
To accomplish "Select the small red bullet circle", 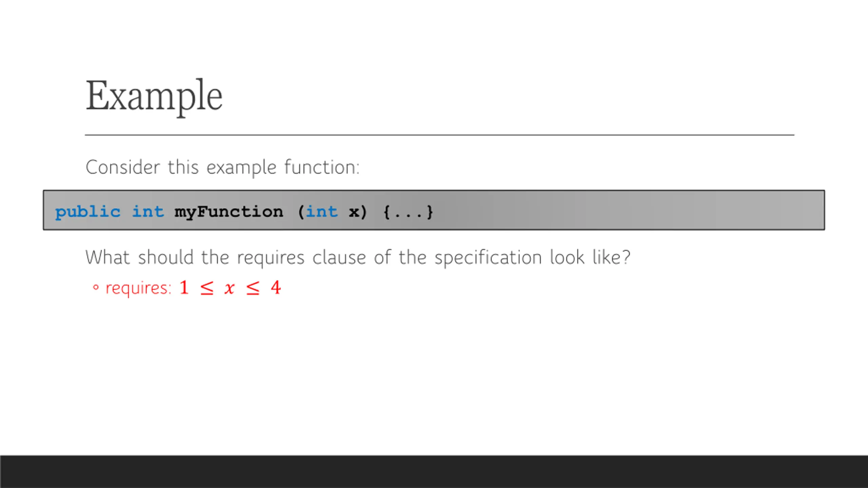I will (96, 288).
